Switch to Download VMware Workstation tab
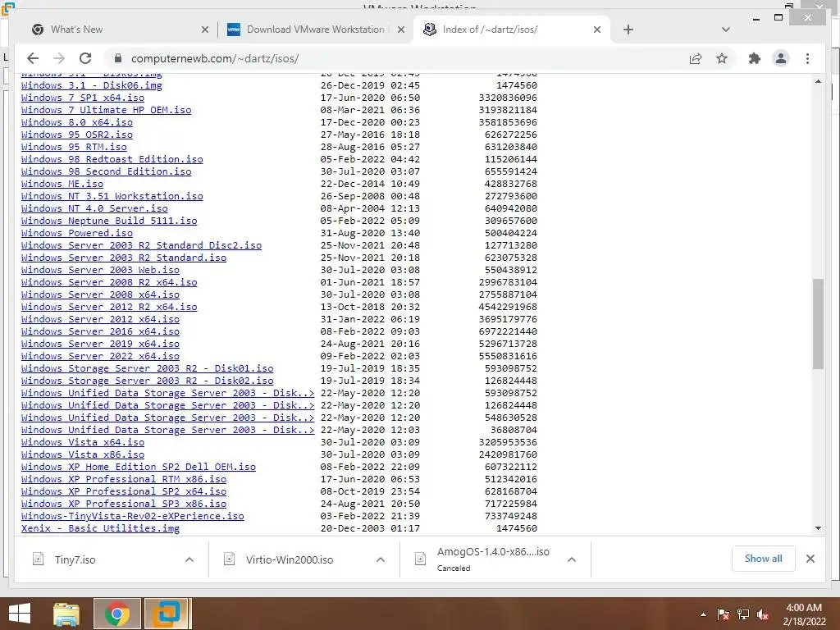 pos(315,30)
